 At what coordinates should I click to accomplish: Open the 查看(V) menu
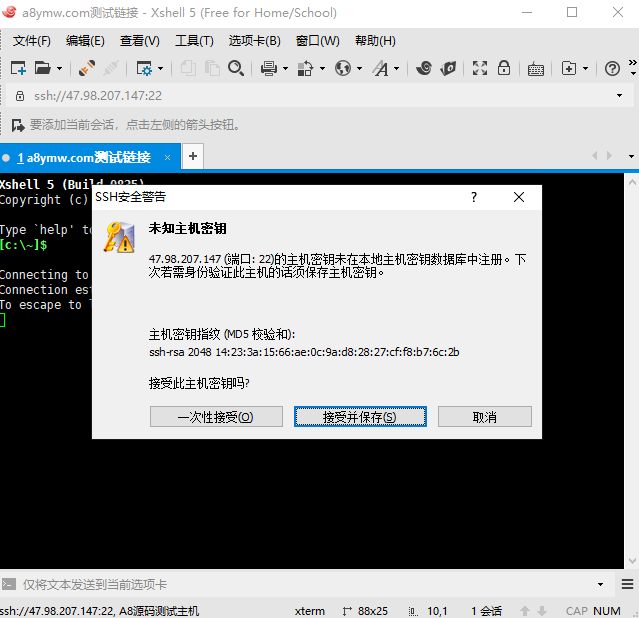139,41
